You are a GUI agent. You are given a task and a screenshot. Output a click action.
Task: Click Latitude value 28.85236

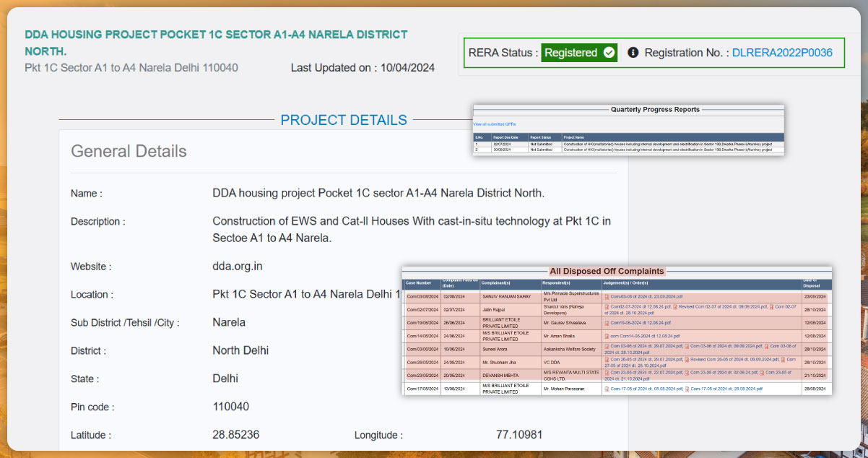[236, 435]
